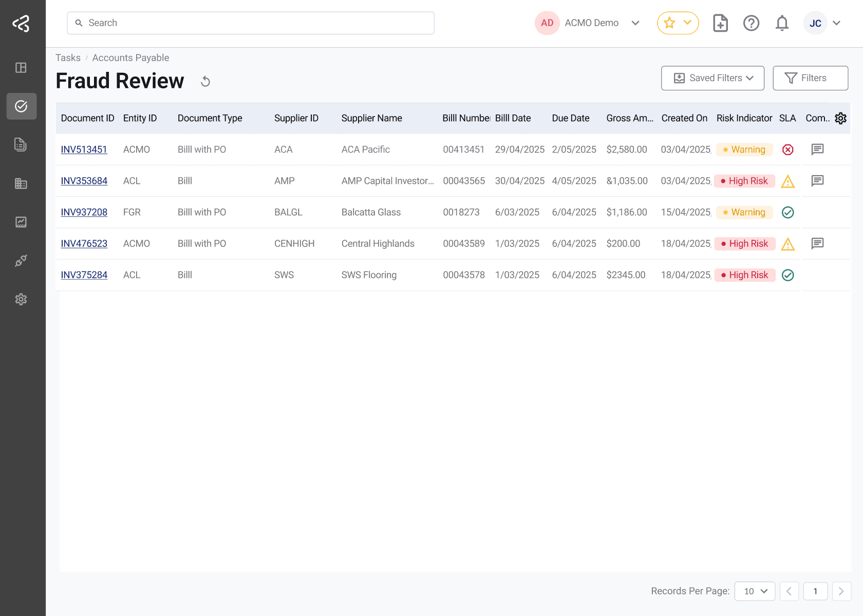Click the app logo in sidebar
The image size is (863, 616).
(x=22, y=24)
